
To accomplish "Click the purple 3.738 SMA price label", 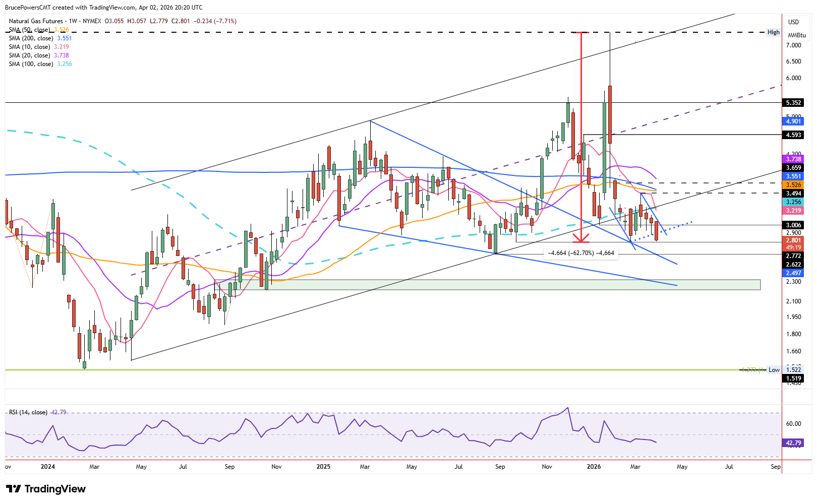I will tap(793, 159).
